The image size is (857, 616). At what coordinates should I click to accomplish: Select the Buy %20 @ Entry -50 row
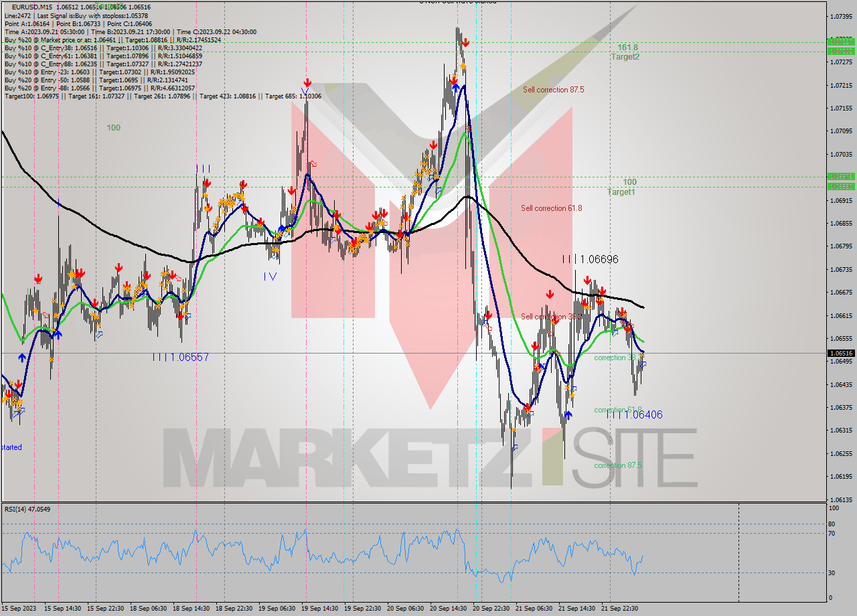tap(96, 80)
